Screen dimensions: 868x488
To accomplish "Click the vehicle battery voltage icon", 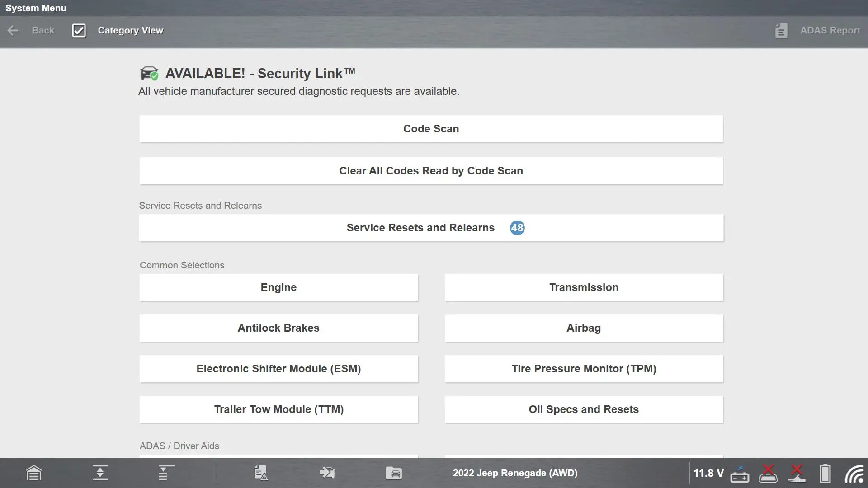I will point(740,474).
